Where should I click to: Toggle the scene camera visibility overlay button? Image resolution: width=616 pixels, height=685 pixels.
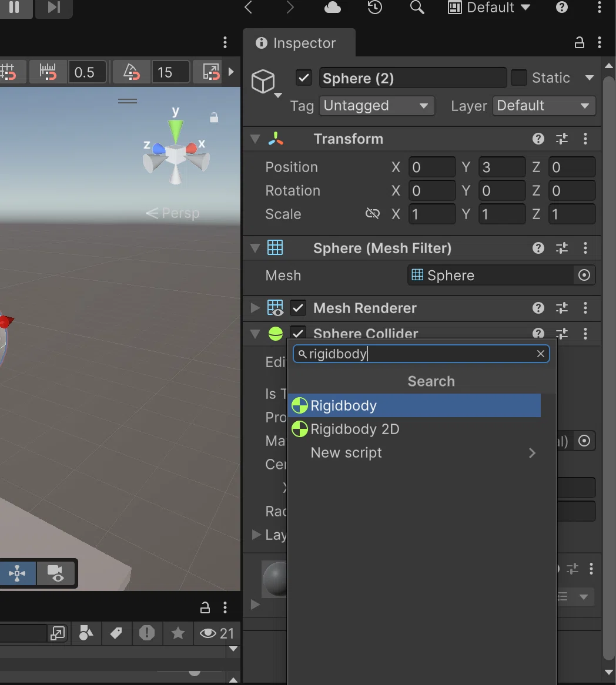[56, 573]
